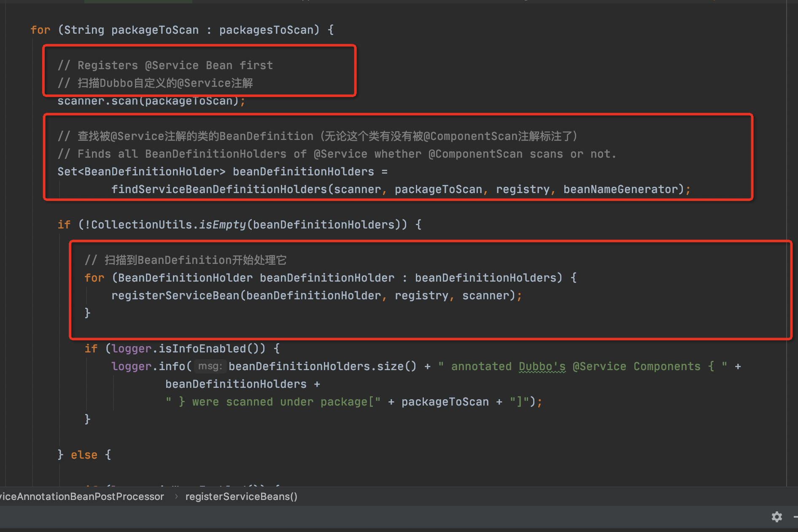Click the italic isEmpty method name
798x532 pixels.
tap(222, 225)
